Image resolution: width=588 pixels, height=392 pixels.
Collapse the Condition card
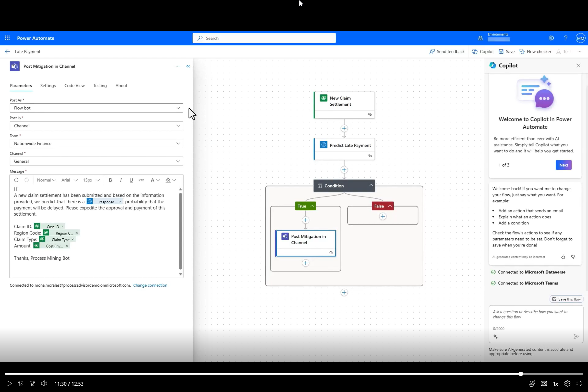(x=371, y=185)
